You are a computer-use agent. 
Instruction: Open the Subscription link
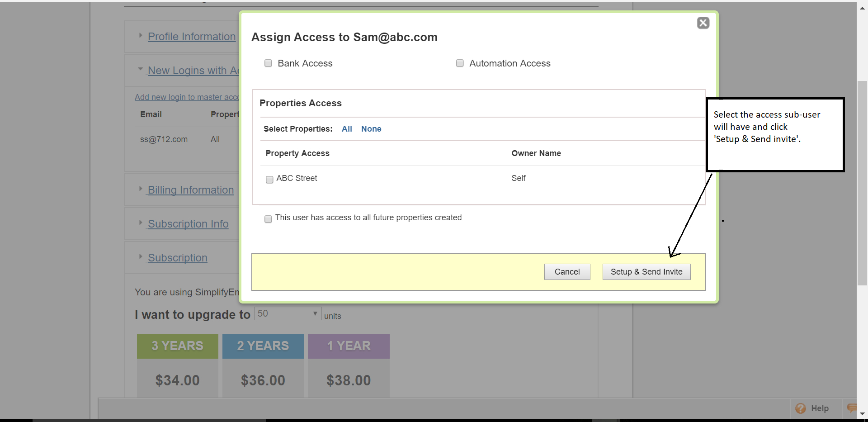pos(178,258)
